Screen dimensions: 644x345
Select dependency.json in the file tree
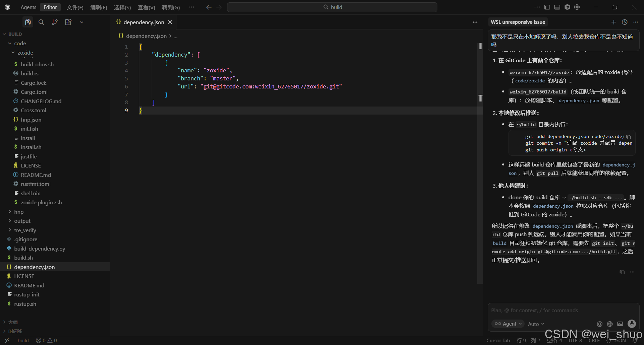[x=55, y=267]
